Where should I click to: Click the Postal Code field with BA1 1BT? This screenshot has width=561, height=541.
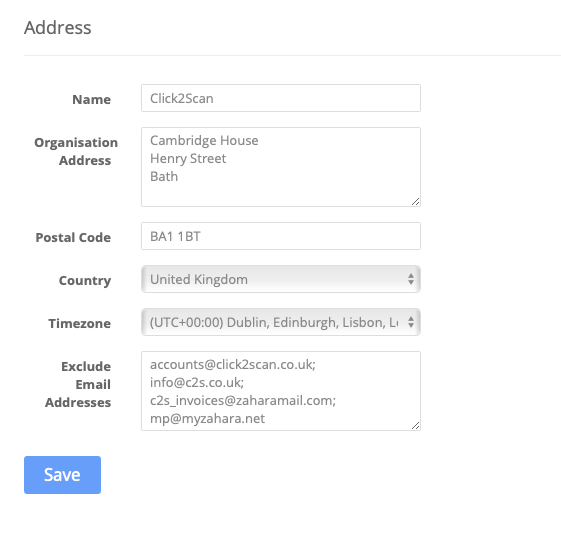[x=281, y=236]
